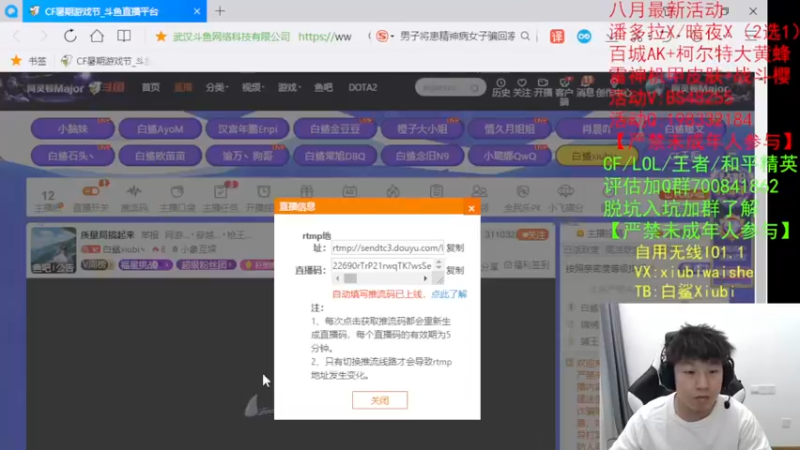Open the 小聪娜QwQ streamer pill
Image resolution: width=800 pixels, height=450 pixels.
[510, 156]
